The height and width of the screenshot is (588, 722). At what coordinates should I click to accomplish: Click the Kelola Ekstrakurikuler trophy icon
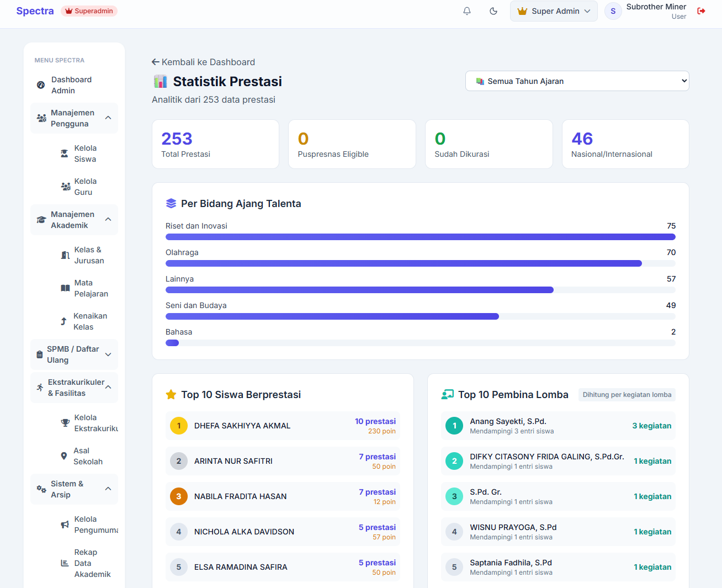65,423
